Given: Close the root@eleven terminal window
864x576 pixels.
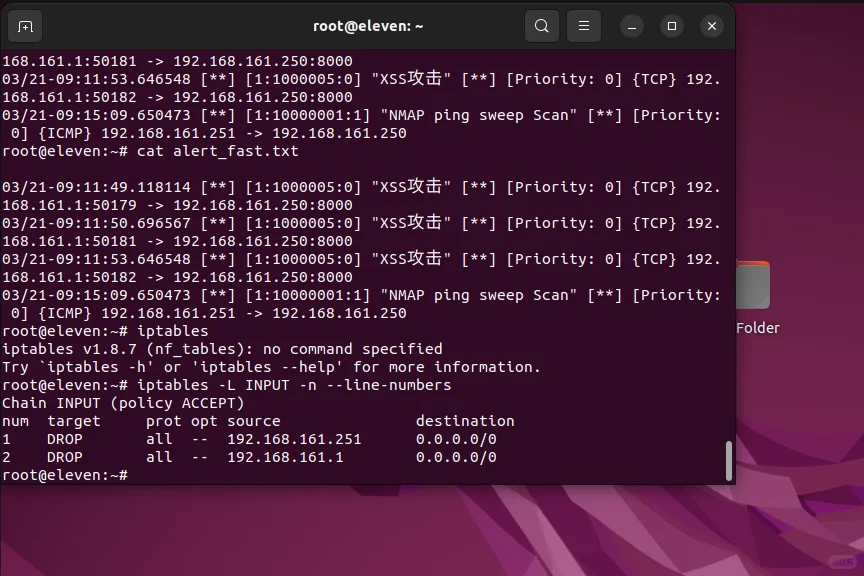Looking at the screenshot, I should tap(712, 26).
